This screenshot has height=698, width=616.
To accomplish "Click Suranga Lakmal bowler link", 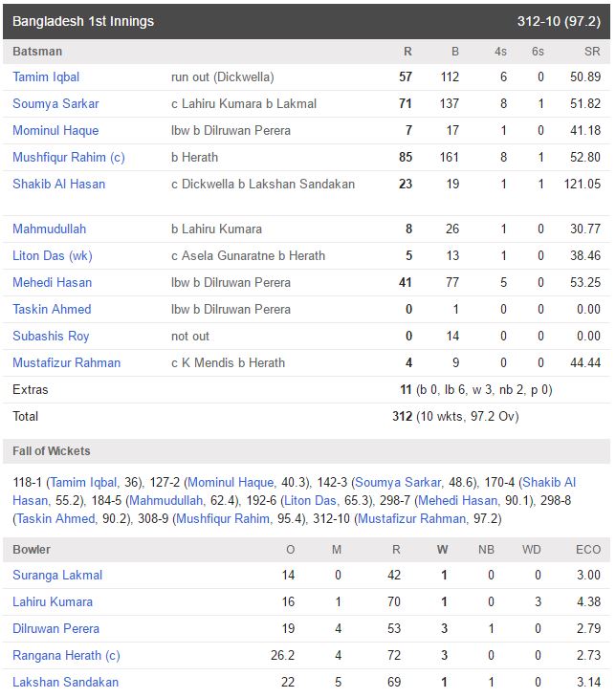I will [x=57, y=576].
